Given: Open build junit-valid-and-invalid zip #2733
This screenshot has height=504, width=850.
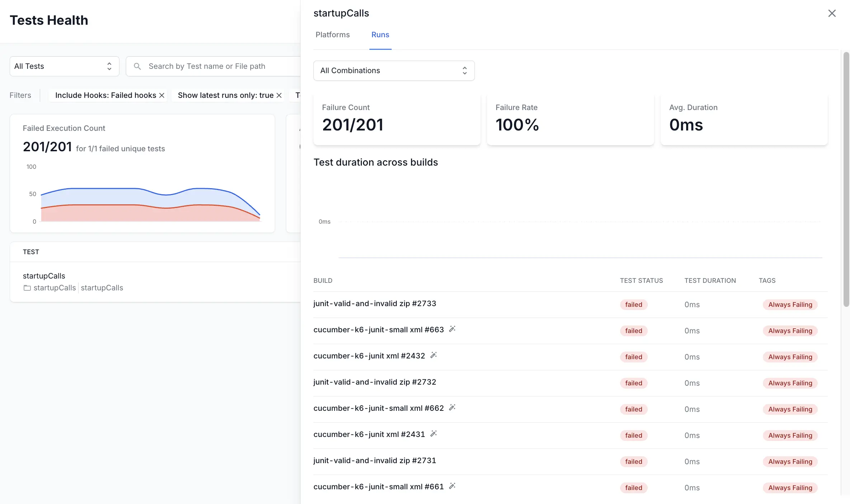Looking at the screenshot, I should [x=374, y=304].
